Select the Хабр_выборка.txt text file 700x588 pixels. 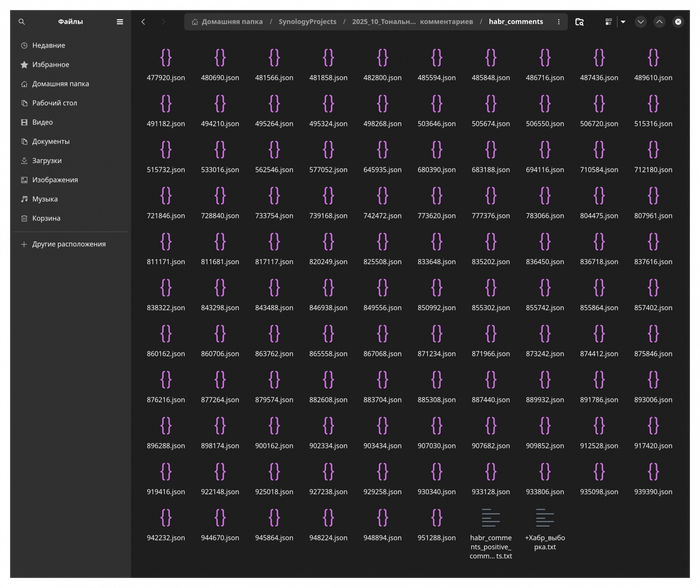pos(545,518)
